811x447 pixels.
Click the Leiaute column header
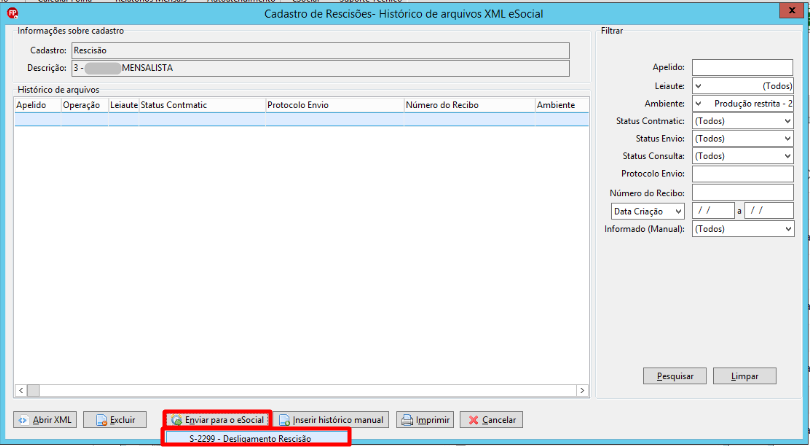pos(124,105)
